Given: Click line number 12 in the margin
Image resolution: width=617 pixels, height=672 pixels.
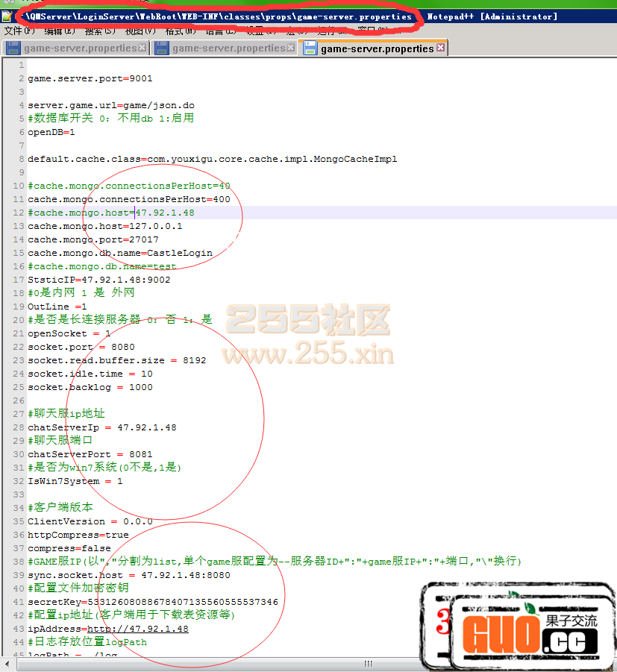Looking at the screenshot, I should [18, 213].
